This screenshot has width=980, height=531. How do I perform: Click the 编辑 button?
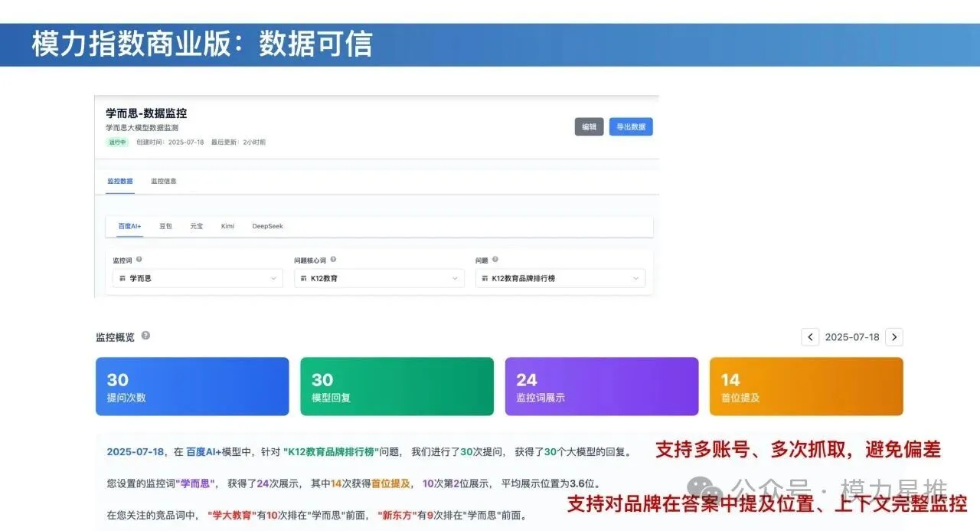[589, 126]
